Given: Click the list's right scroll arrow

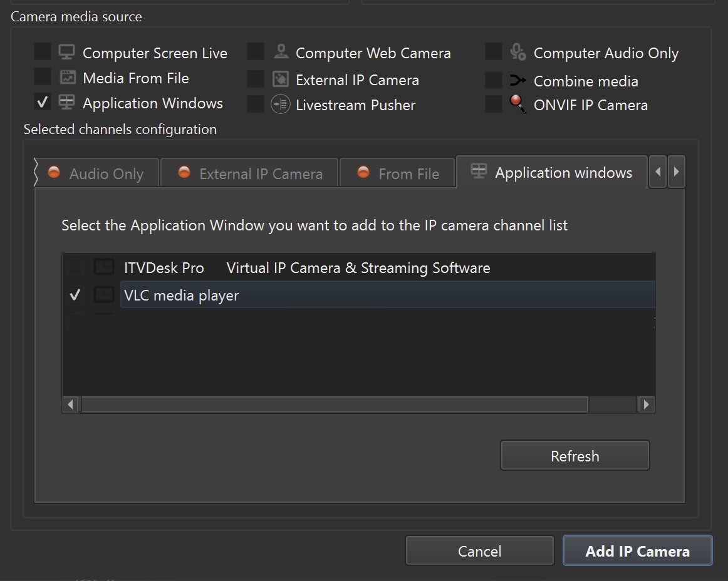Looking at the screenshot, I should (x=646, y=404).
